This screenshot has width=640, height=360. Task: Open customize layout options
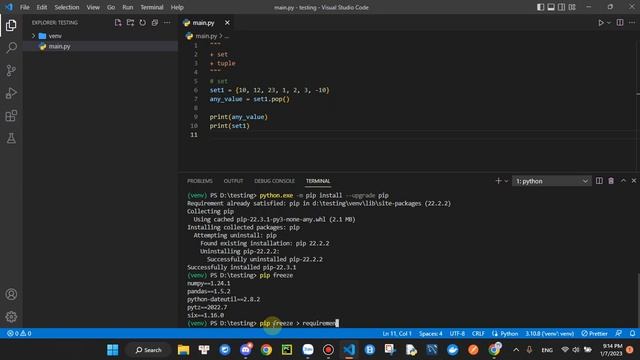coord(572,7)
